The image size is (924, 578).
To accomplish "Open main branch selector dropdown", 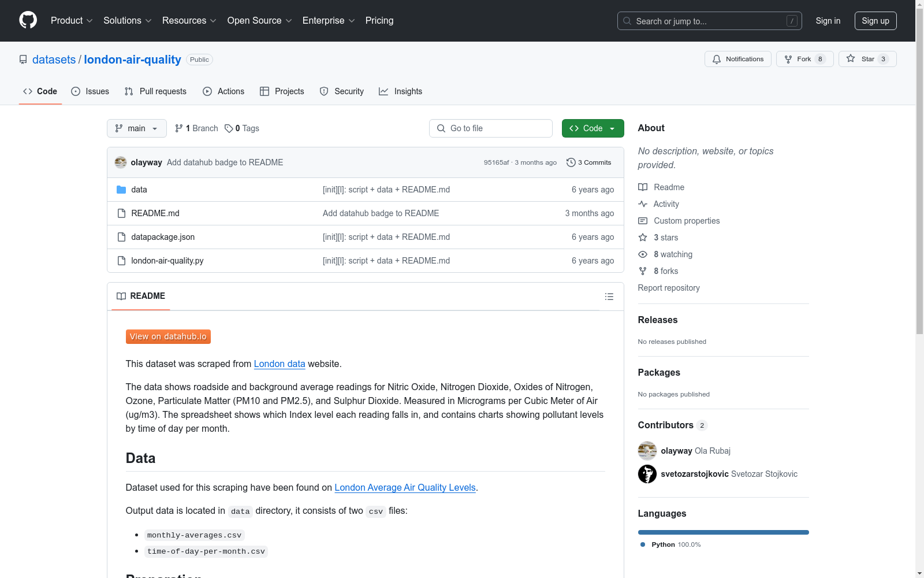I will point(137,128).
